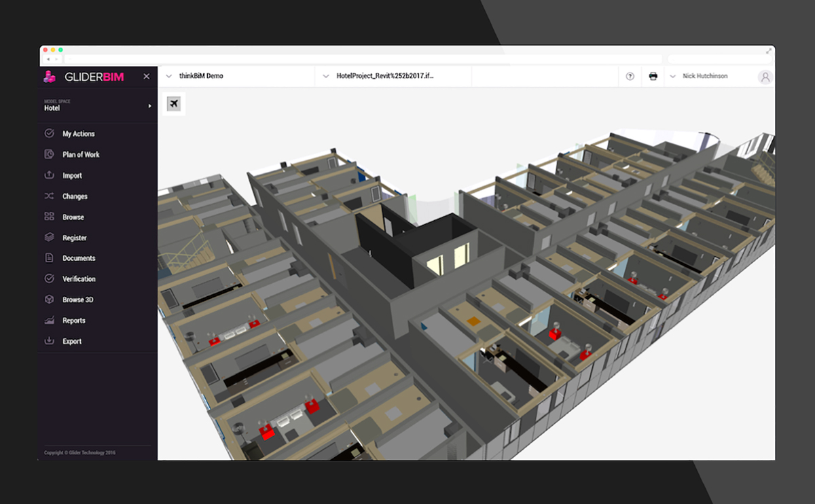Open the Register layers icon

click(x=50, y=238)
